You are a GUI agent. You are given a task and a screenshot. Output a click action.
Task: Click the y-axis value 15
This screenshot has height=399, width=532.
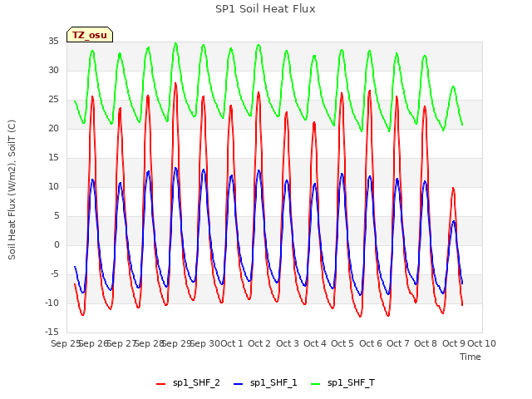tap(53, 158)
